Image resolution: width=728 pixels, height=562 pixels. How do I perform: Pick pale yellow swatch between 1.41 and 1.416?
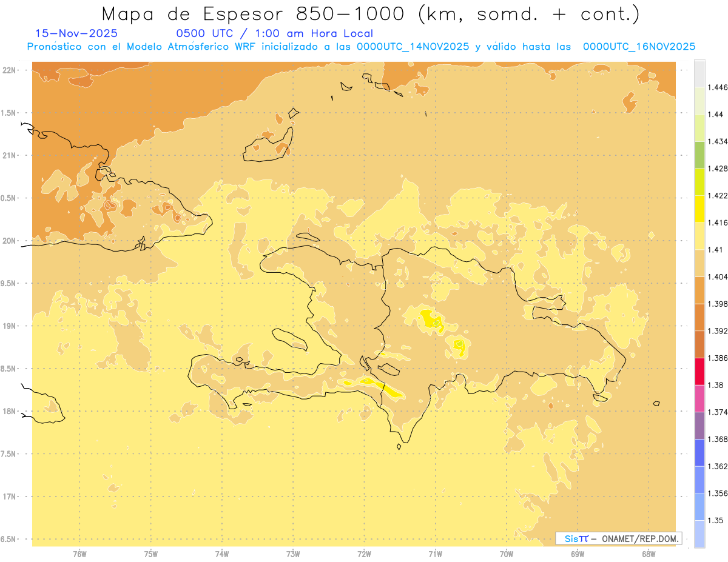pyautogui.click(x=699, y=236)
